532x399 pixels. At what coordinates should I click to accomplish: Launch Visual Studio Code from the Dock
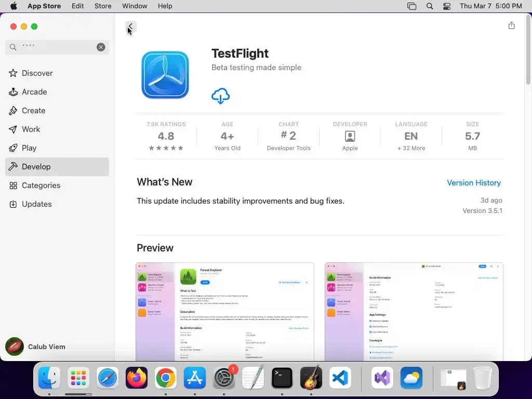click(340, 378)
